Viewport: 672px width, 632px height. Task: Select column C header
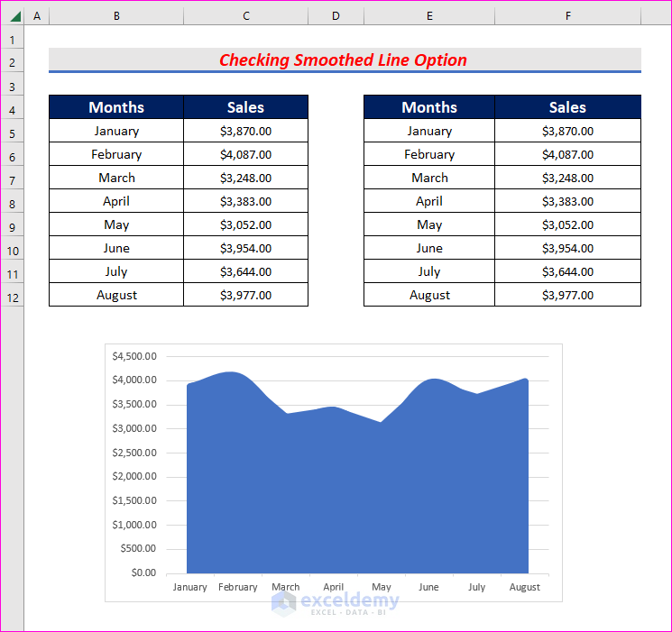tap(245, 16)
